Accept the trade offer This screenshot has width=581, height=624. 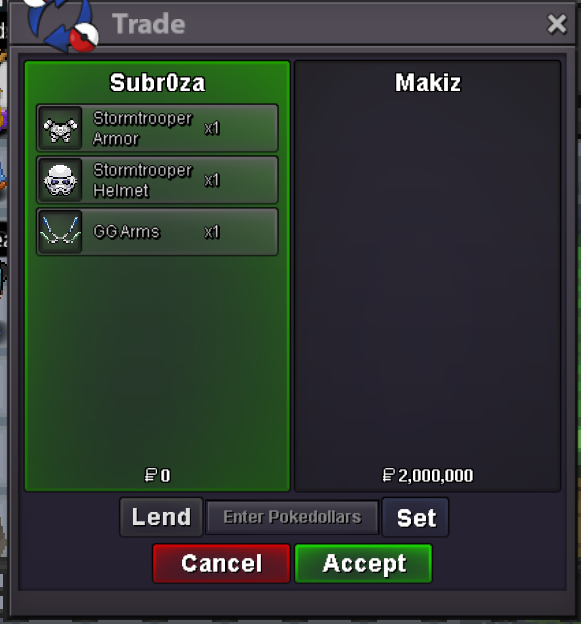[364, 564]
